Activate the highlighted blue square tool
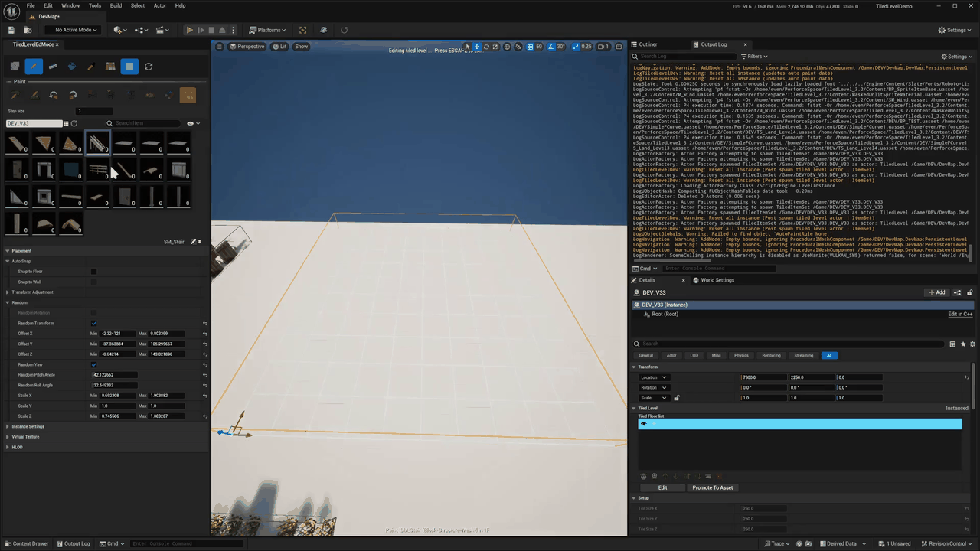Viewport: 980px width, 551px height. [129, 67]
